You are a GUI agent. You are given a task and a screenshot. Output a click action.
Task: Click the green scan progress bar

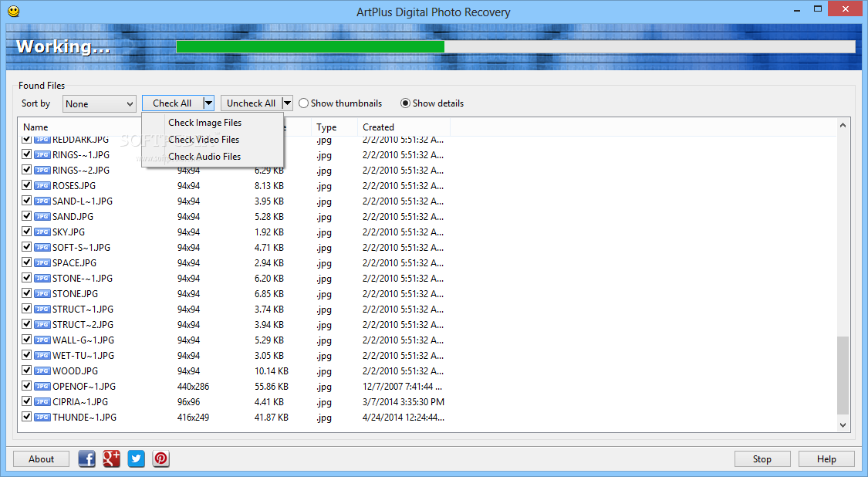click(x=310, y=47)
